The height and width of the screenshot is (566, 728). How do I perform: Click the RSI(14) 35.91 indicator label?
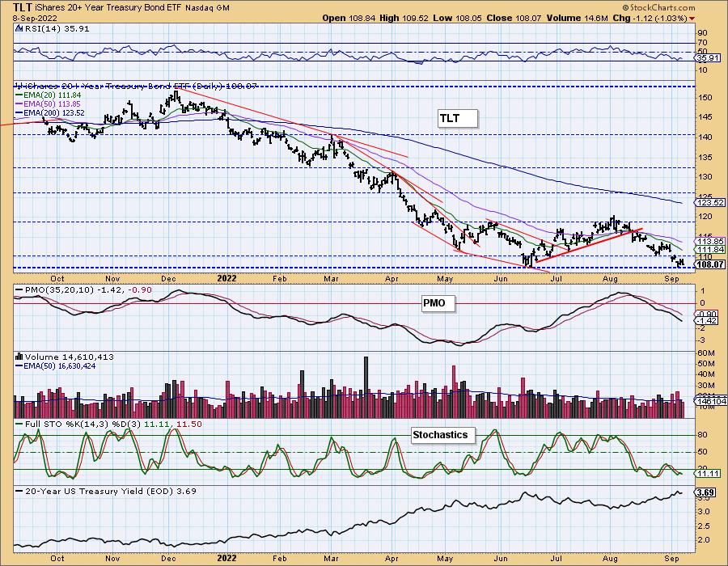tap(57, 28)
